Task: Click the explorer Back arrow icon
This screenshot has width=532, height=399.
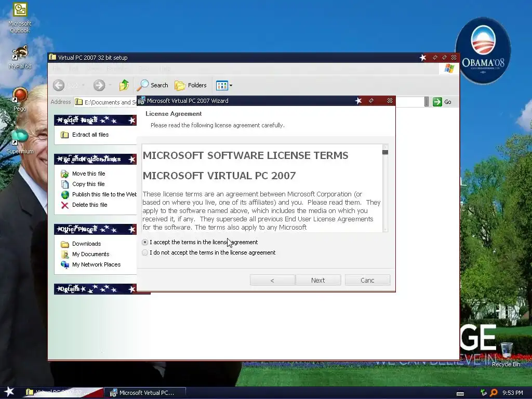Action: click(x=59, y=85)
